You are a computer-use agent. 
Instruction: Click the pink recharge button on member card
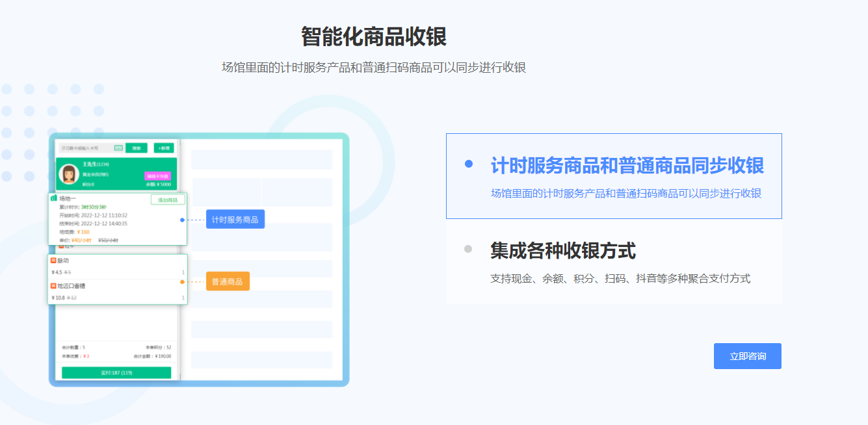point(157,176)
